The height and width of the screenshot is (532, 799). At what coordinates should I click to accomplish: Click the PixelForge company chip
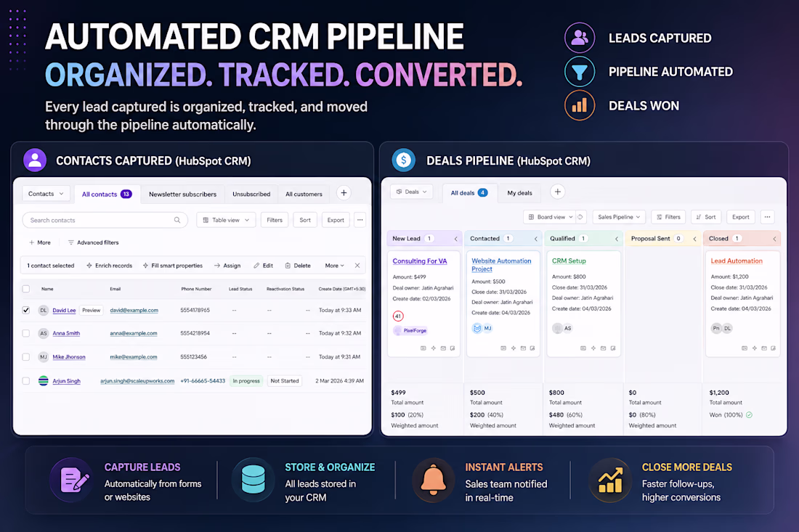tap(410, 330)
